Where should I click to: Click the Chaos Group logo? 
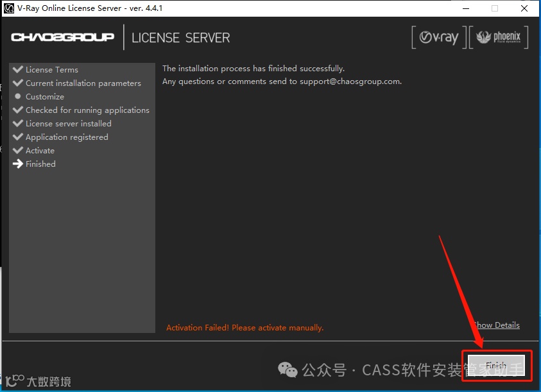(x=62, y=37)
